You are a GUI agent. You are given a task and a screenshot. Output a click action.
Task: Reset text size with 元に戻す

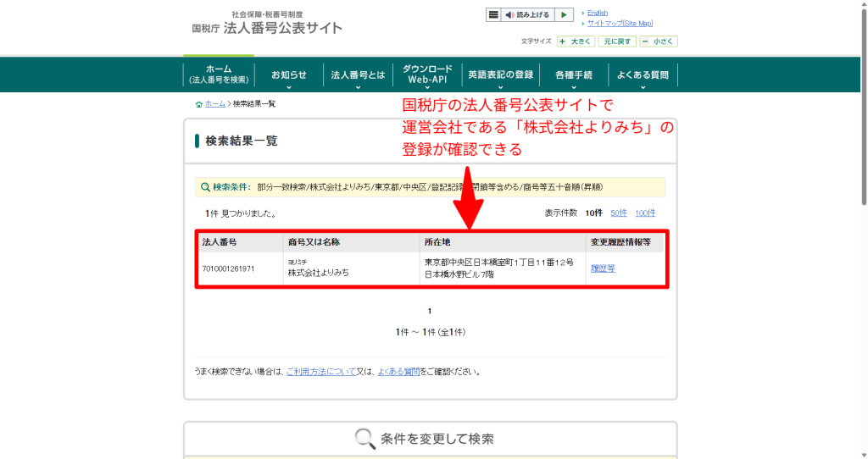click(x=617, y=41)
